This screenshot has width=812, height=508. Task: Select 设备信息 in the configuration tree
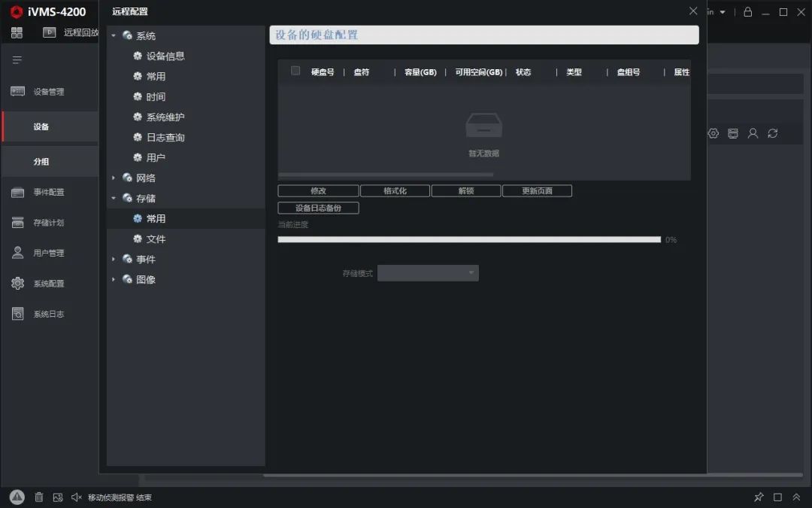coord(165,56)
